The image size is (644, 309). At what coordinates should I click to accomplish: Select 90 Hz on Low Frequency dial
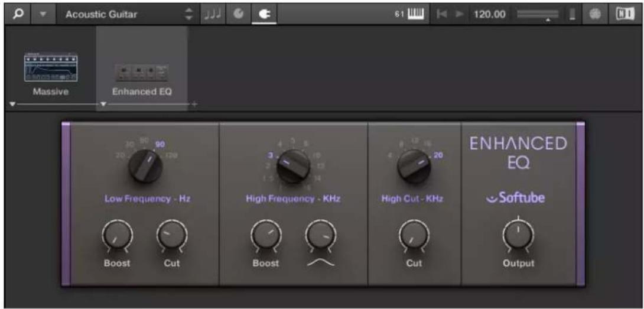click(160, 145)
